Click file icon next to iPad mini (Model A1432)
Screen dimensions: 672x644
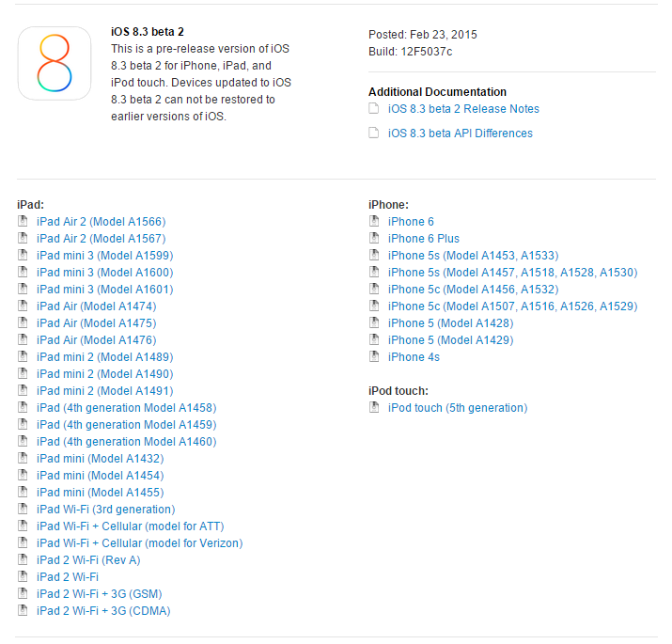23,459
